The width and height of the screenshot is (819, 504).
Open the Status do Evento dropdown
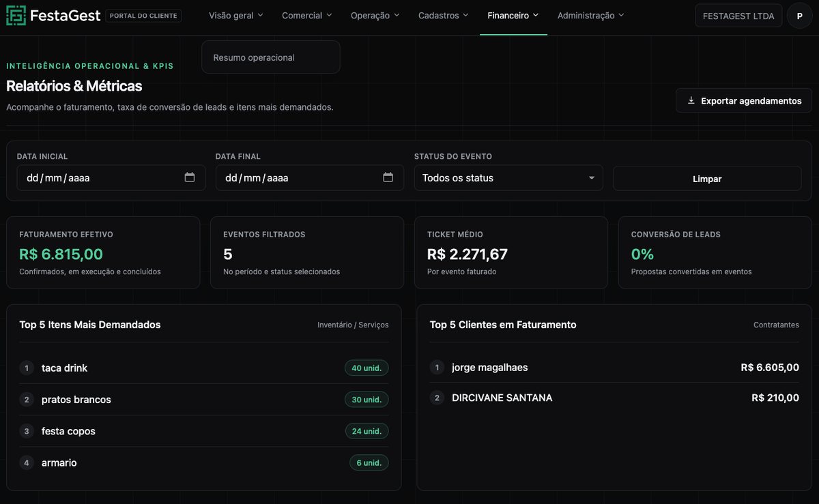click(508, 178)
